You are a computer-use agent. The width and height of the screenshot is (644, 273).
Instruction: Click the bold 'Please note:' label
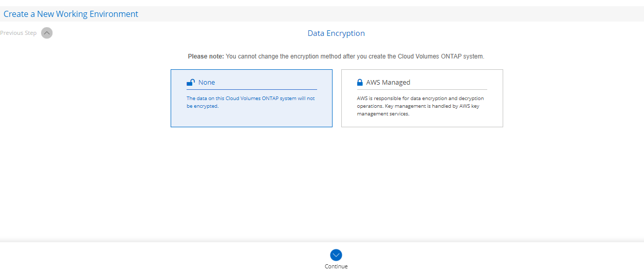[206, 56]
